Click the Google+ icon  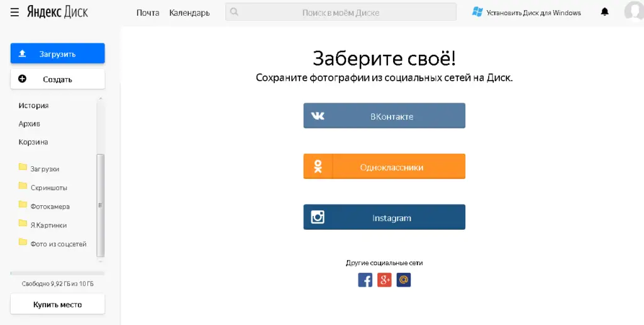pos(384,280)
